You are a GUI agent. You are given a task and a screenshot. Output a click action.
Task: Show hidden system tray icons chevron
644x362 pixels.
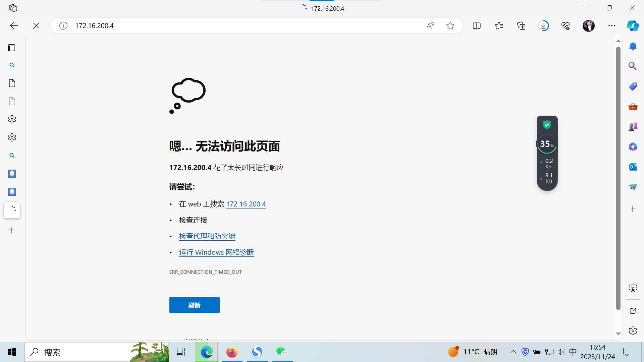click(513, 352)
